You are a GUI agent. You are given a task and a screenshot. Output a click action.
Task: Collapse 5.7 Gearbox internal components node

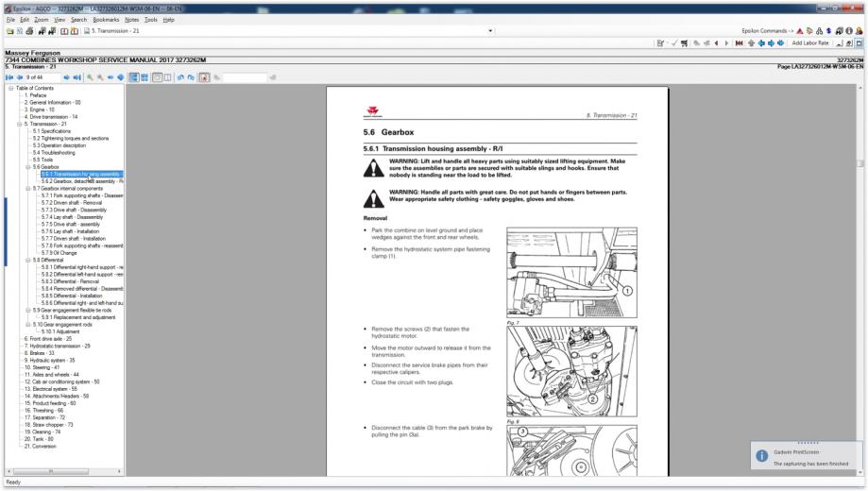(28, 188)
